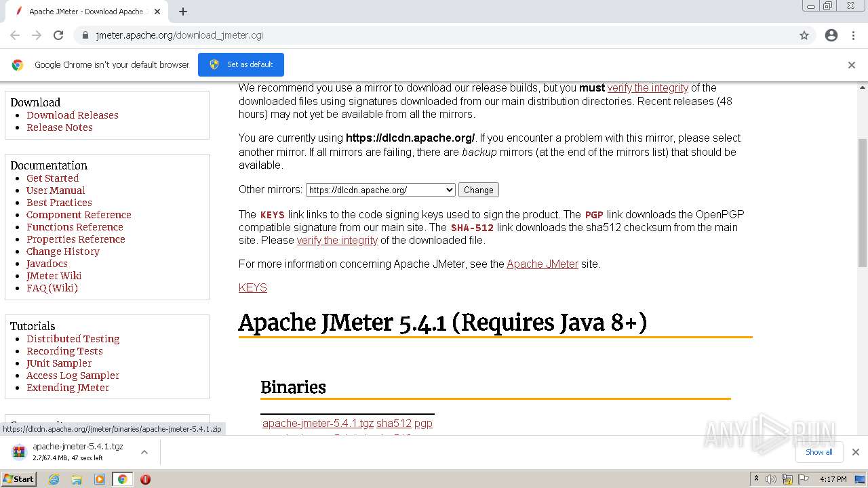
Task: Expand the download item options chevron
Action: [144, 451]
